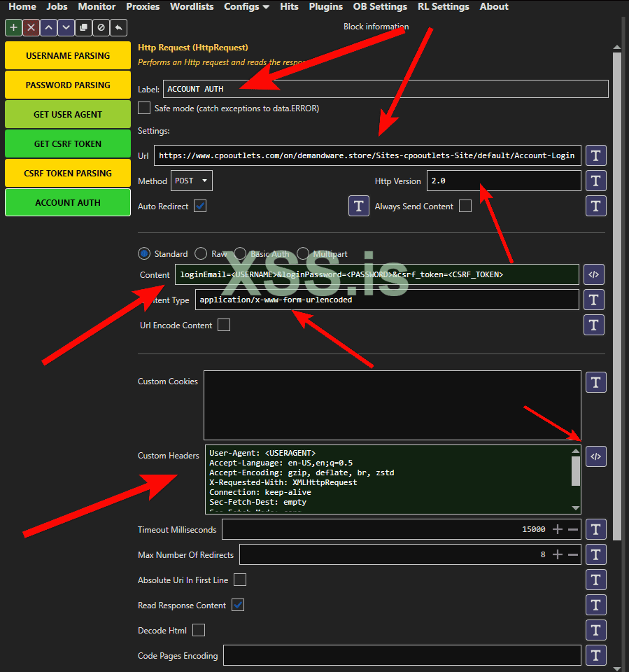The image size is (629, 672).
Task: Go to the Jobs menu
Action: (57, 6)
